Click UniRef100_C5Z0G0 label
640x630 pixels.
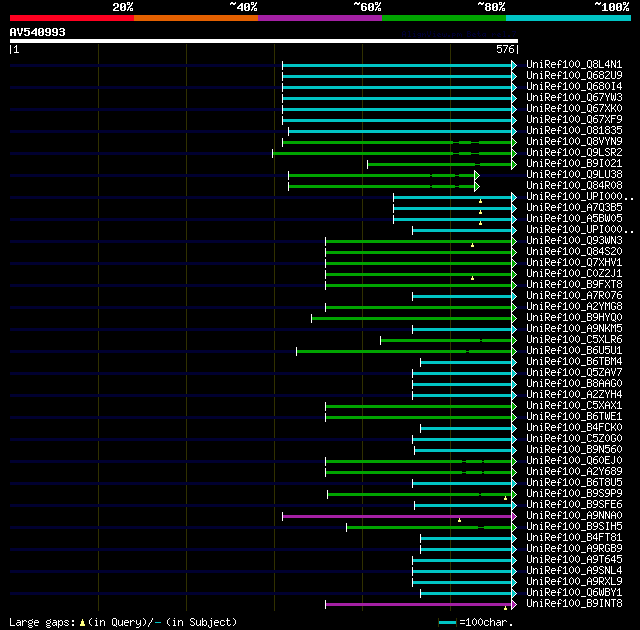click(x=574, y=439)
